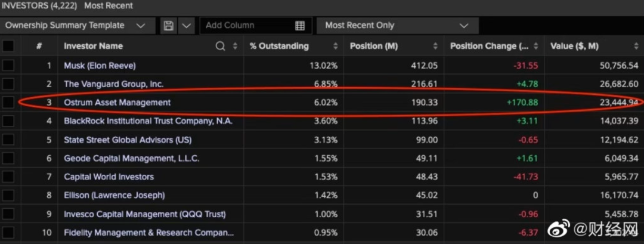This screenshot has height=244, width=644.
Task: Check the box for Ostrum Asset Management row
Action: pos(8,102)
